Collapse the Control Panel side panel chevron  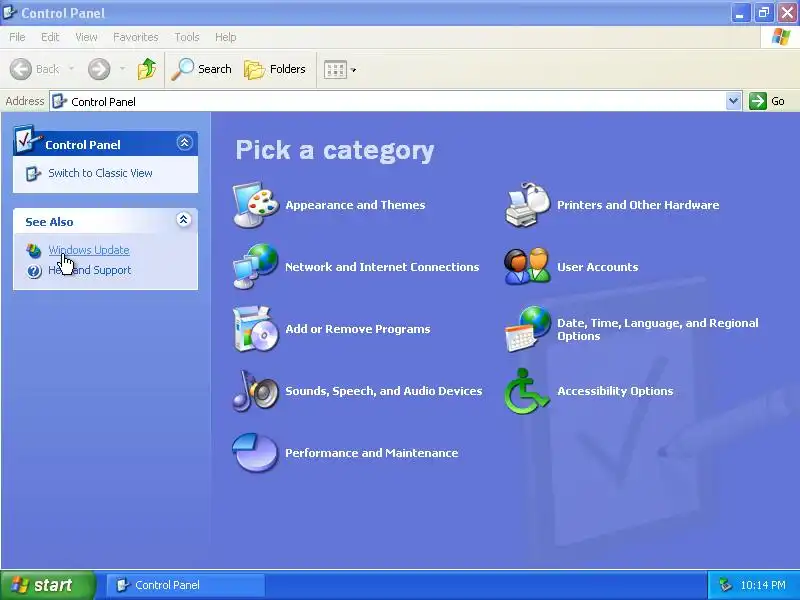point(184,142)
